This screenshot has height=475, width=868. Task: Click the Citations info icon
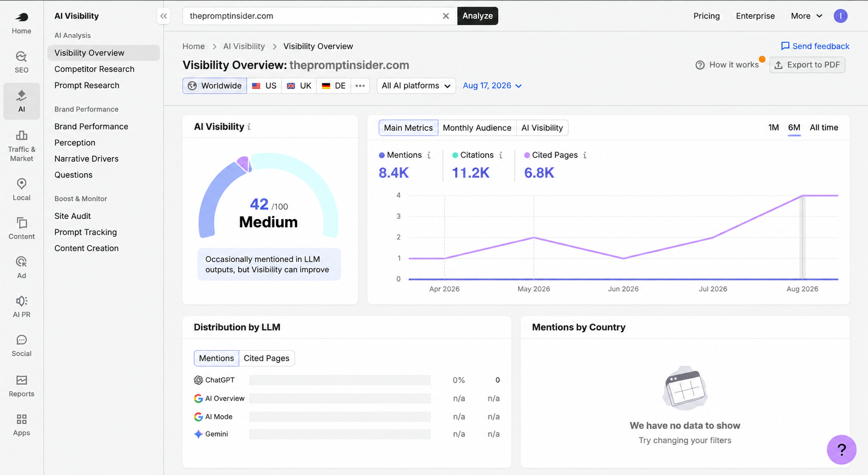click(x=501, y=155)
